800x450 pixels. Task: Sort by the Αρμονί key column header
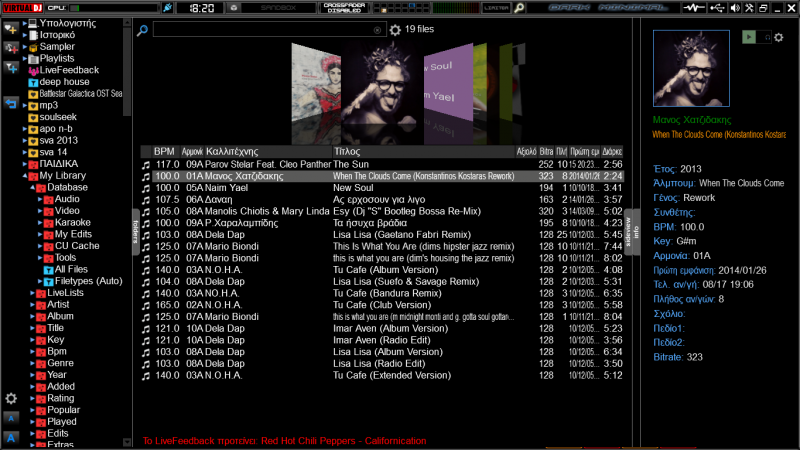pyautogui.click(x=192, y=152)
